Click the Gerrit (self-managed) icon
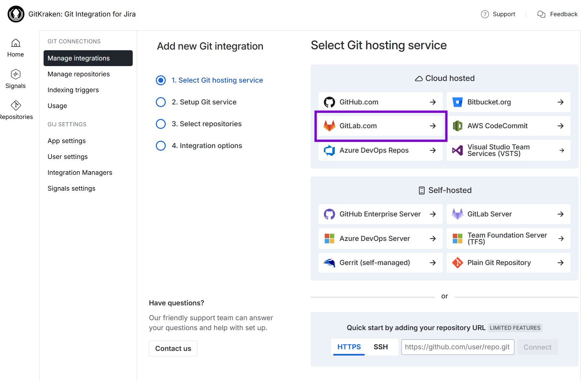The image size is (588, 381). pyautogui.click(x=329, y=263)
